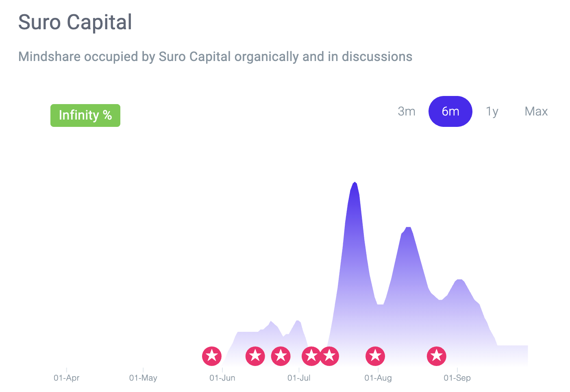Select the highlighted 6m range button
The width and height of the screenshot is (570, 392).
[450, 111]
